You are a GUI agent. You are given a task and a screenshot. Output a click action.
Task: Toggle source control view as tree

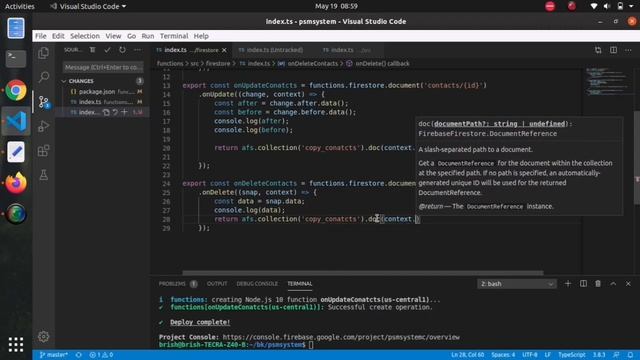[93, 50]
